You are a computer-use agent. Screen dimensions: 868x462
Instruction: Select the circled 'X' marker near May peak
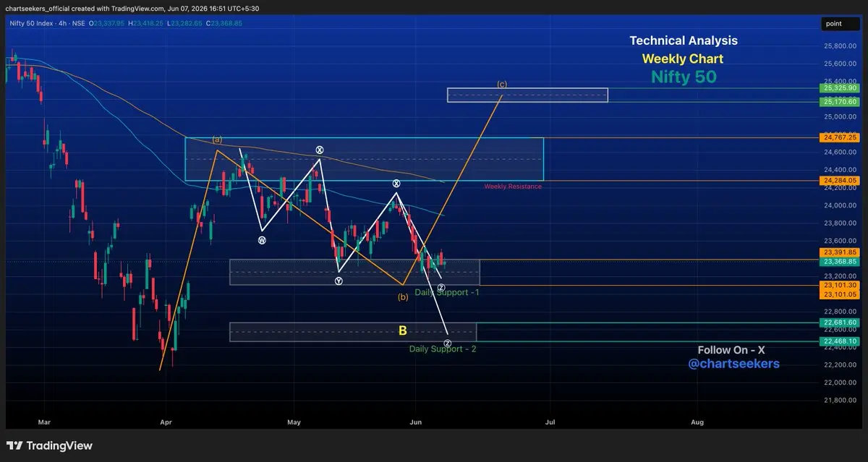pos(319,150)
